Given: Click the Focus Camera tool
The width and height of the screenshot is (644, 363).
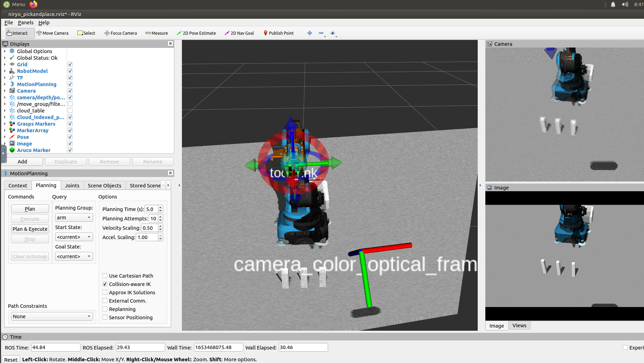Looking at the screenshot, I should point(120,33).
